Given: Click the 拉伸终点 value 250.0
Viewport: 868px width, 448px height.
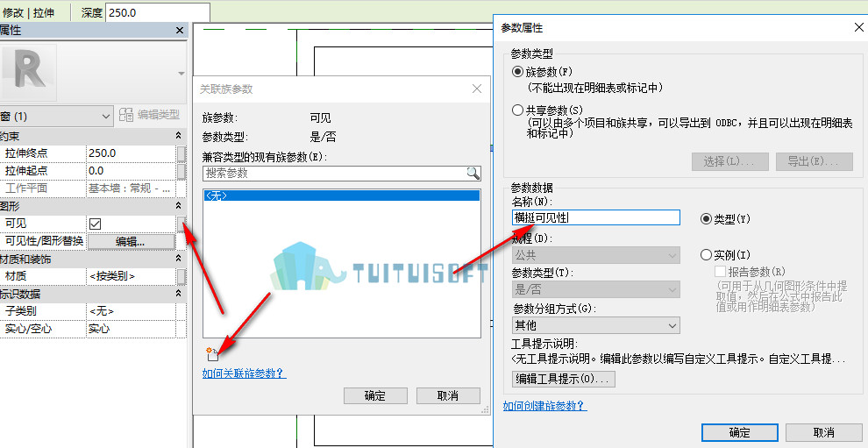Looking at the screenshot, I should point(131,153).
